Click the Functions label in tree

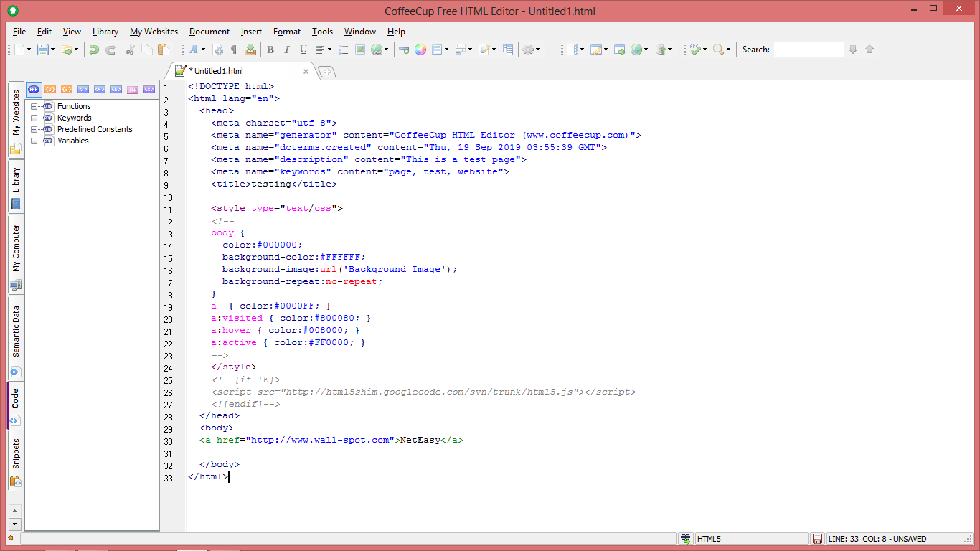pyautogui.click(x=74, y=106)
